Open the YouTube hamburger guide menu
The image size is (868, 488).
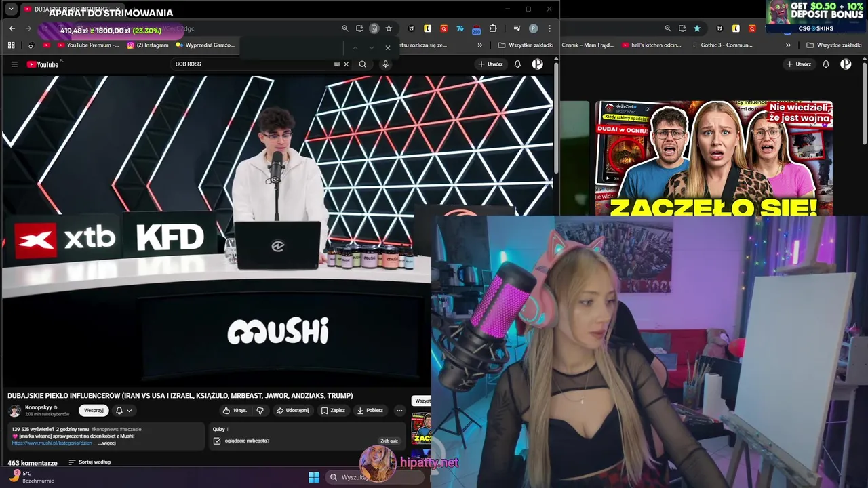(x=14, y=64)
